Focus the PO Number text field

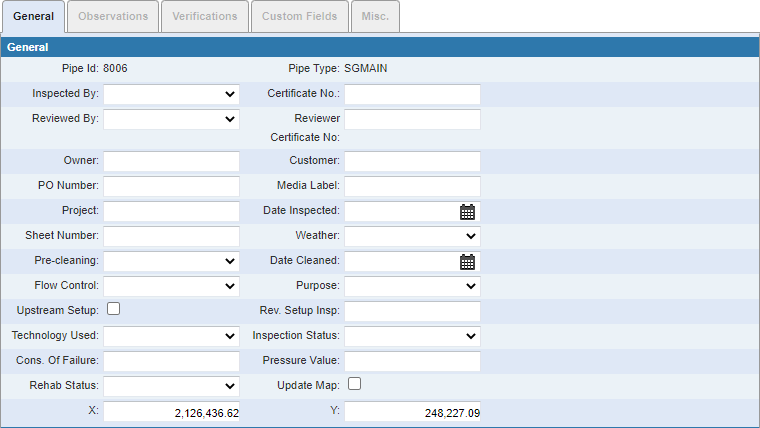171,187
